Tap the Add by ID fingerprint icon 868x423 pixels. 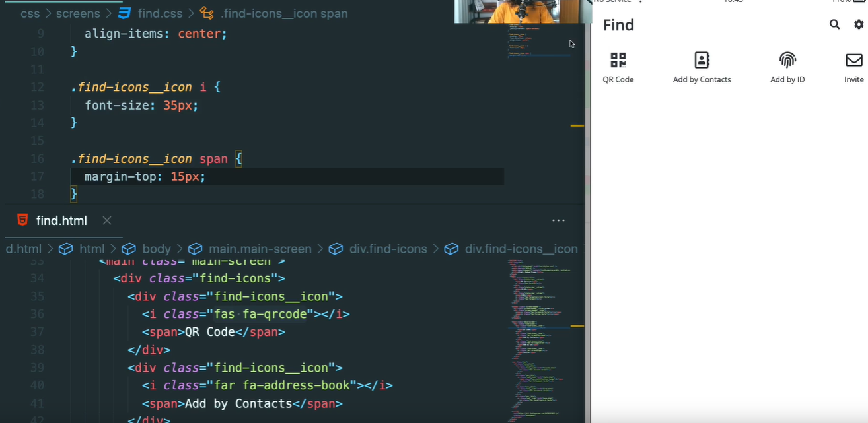[x=787, y=60]
